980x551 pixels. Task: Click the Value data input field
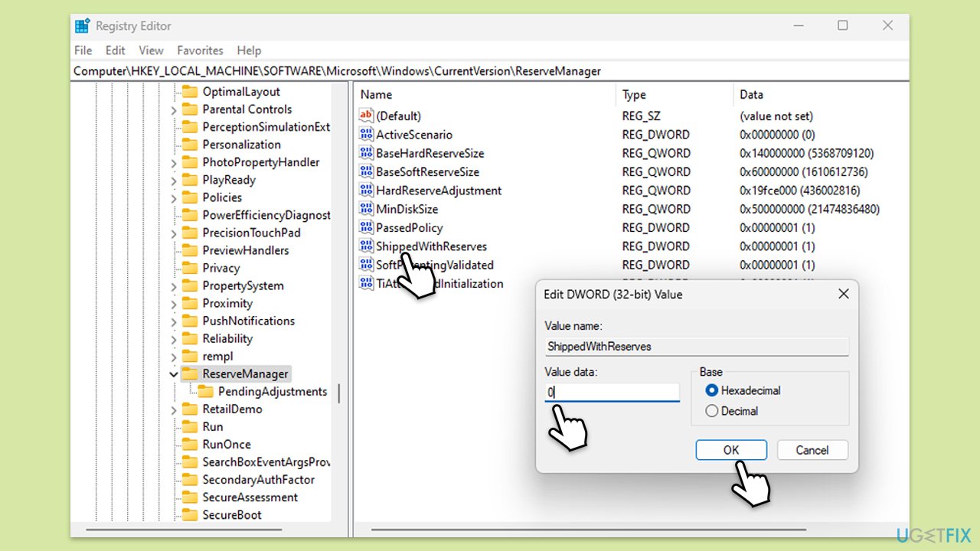click(x=612, y=393)
